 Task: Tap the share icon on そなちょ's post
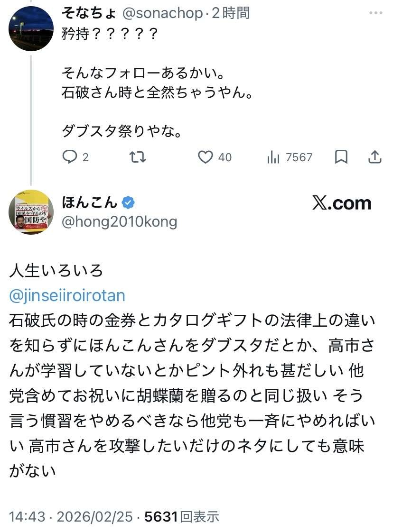375,157
